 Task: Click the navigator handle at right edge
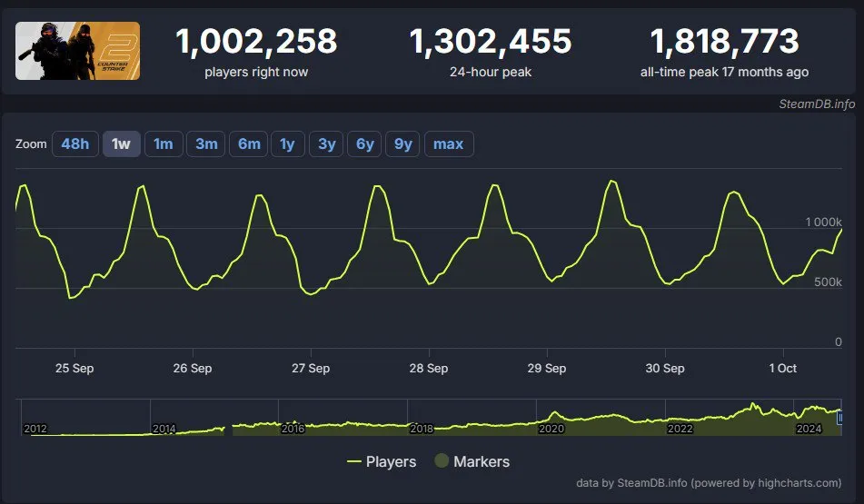(x=839, y=418)
